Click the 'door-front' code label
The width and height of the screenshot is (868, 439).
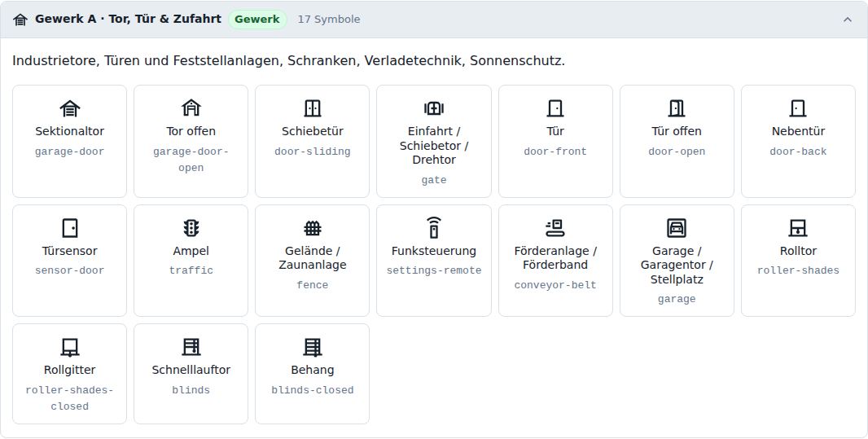(x=555, y=151)
